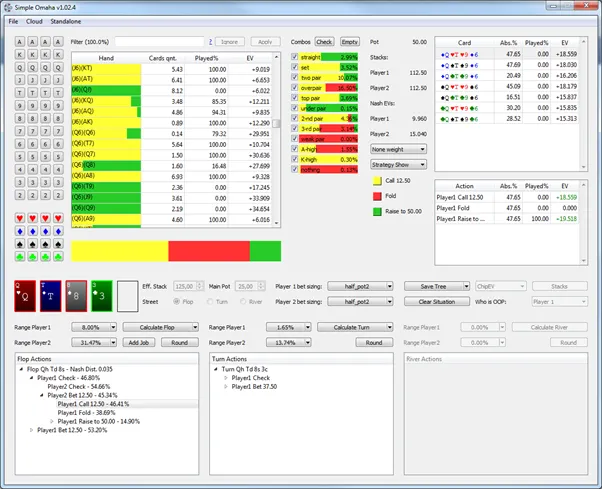This screenshot has width=602, height=489.
Task: Open the Cloud menu
Action: (35, 19)
